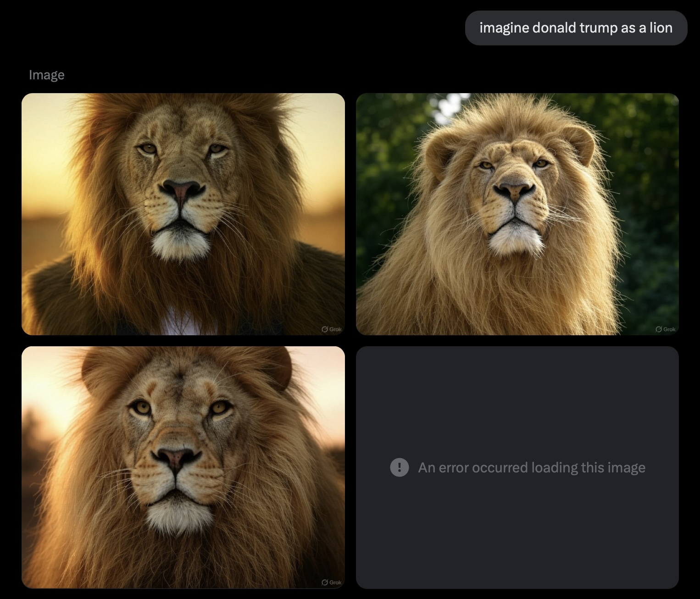Click 'An error occurred loading this image' text

(532, 467)
